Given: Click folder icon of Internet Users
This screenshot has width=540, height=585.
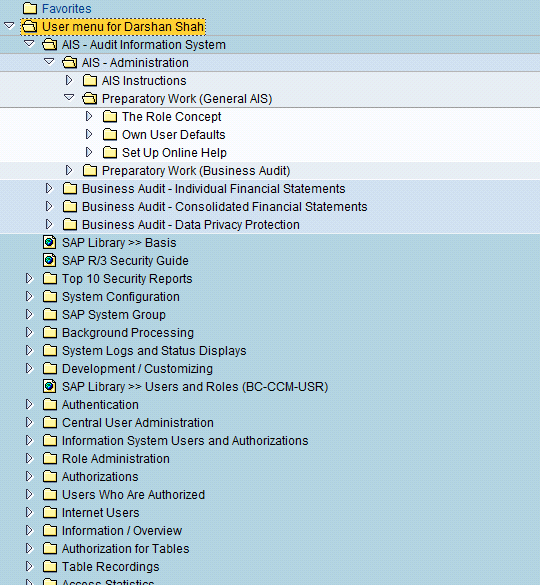Looking at the screenshot, I should coord(50,512).
